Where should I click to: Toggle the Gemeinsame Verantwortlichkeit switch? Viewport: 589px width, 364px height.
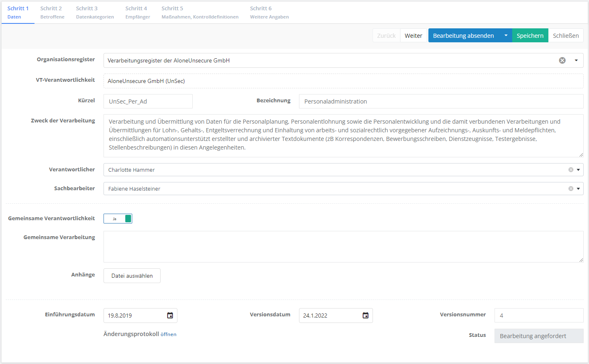tap(118, 219)
